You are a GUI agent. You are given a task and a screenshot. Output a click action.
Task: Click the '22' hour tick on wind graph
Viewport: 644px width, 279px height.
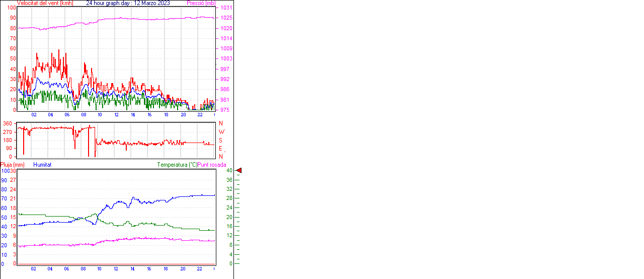200,115
